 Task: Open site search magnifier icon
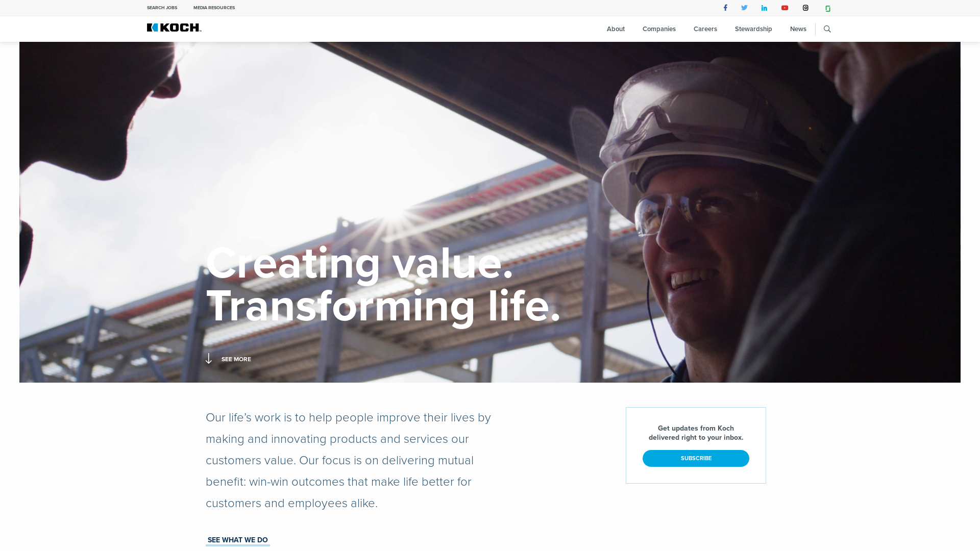click(827, 29)
